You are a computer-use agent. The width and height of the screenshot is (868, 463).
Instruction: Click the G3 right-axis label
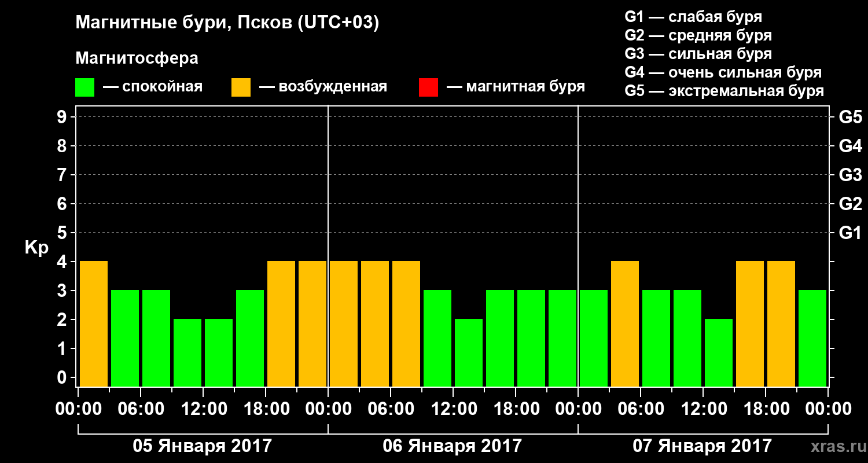coord(851,175)
